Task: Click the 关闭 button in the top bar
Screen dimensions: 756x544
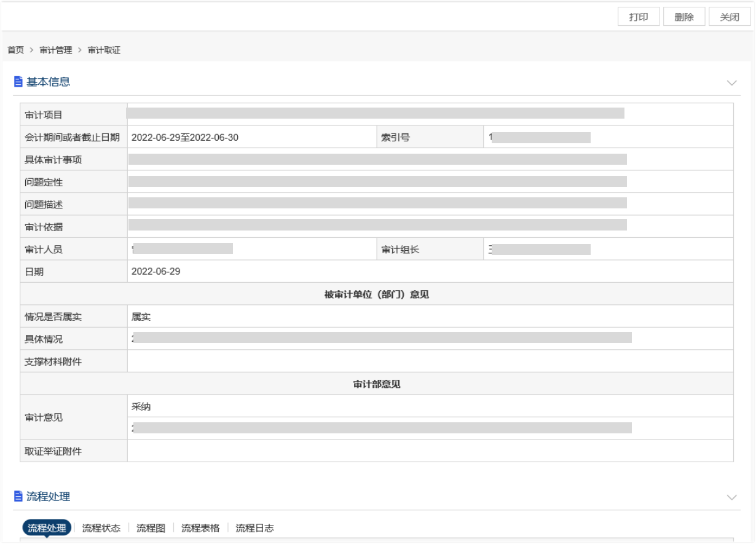Action: [730, 17]
